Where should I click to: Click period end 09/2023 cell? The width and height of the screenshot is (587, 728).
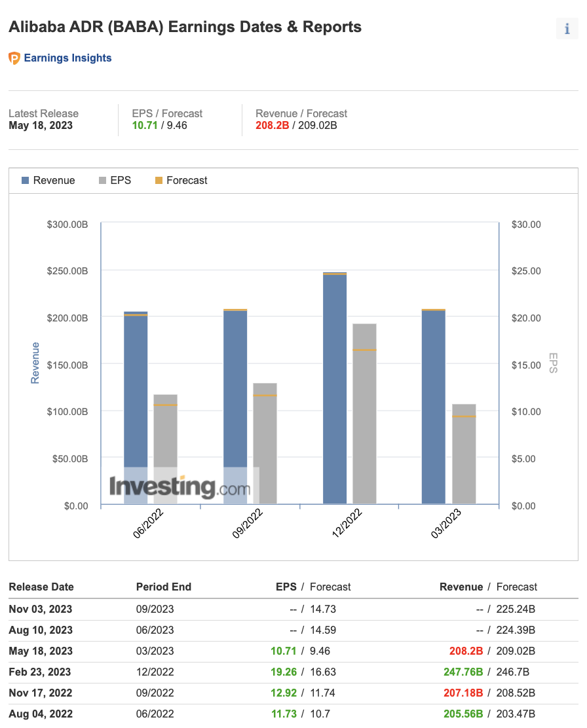(x=155, y=609)
